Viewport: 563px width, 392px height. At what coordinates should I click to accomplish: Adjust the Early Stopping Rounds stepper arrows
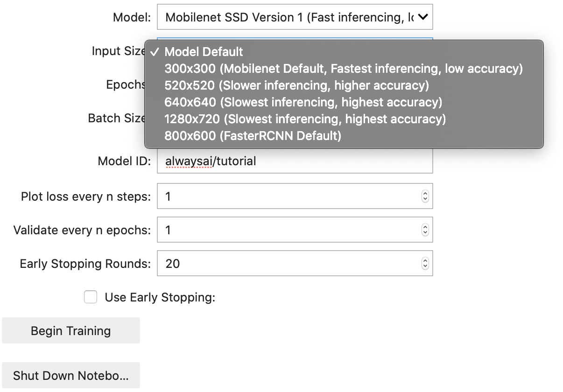pos(425,264)
